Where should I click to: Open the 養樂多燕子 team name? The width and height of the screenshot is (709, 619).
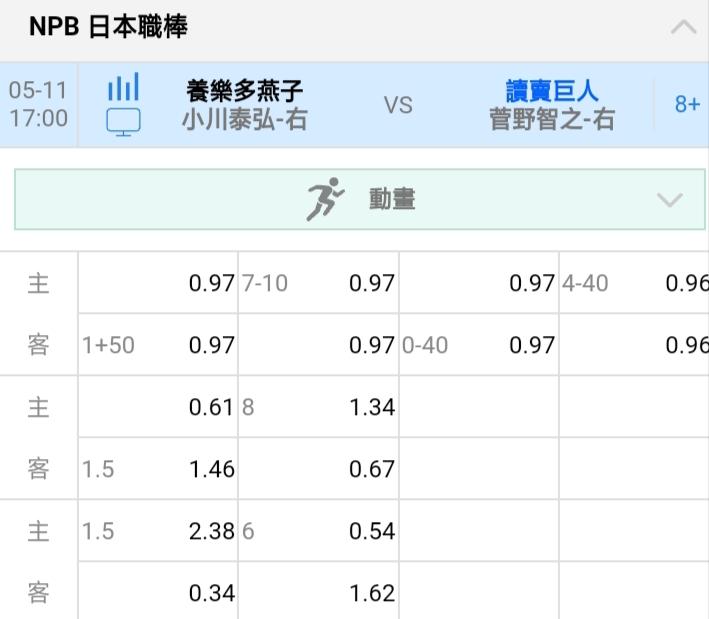tap(244, 90)
